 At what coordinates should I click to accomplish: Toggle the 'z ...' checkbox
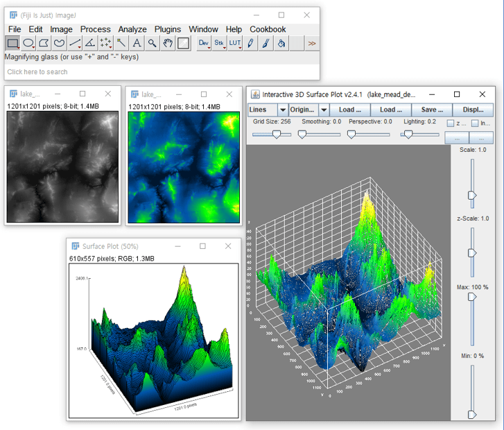point(451,123)
